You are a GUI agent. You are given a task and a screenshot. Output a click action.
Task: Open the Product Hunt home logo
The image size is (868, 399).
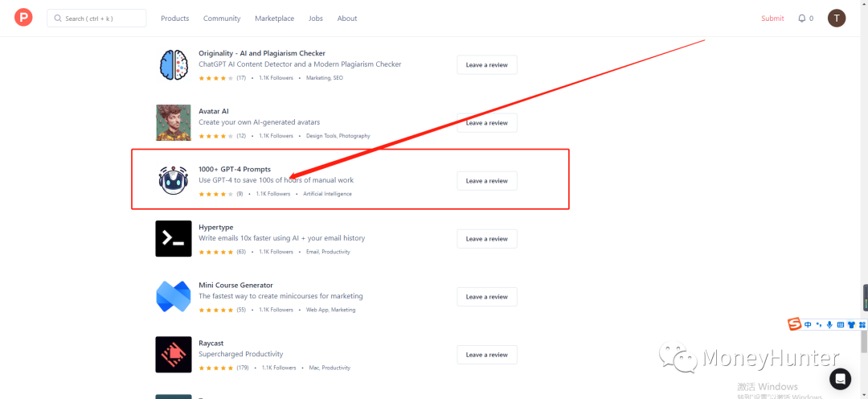point(23,18)
